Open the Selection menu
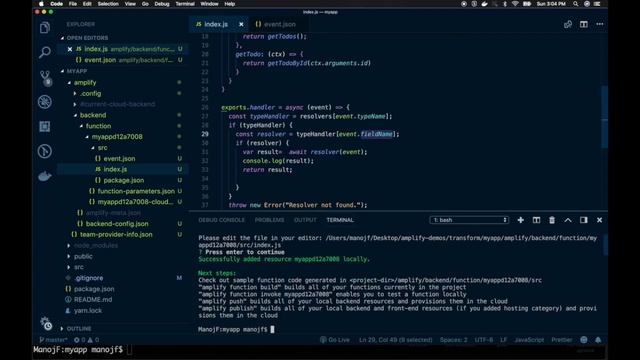 (108, 4)
